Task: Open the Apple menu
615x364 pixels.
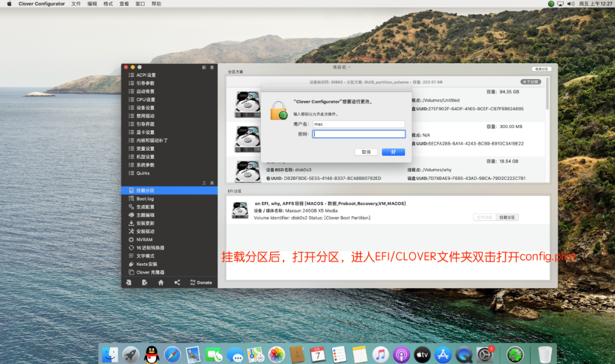Action: pyautogui.click(x=9, y=3)
